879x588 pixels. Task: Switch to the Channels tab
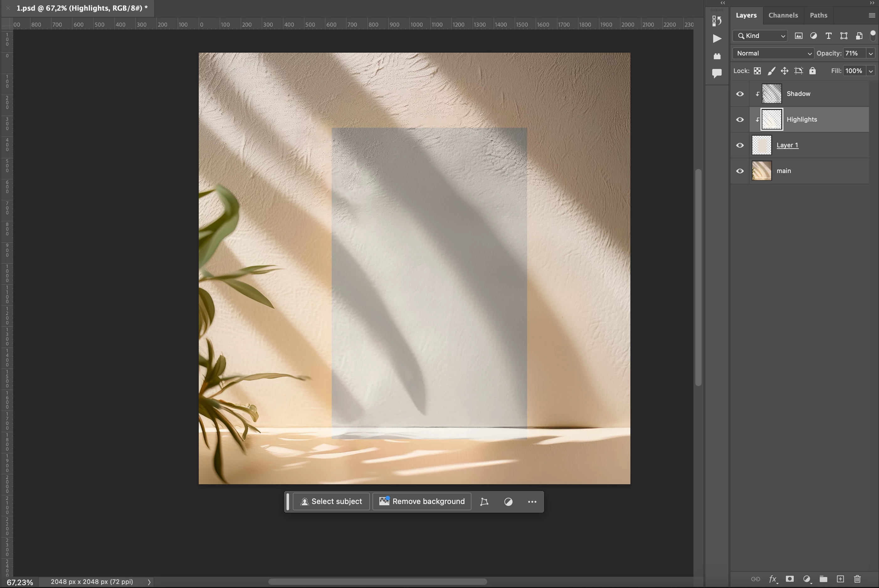coord(783,15)
